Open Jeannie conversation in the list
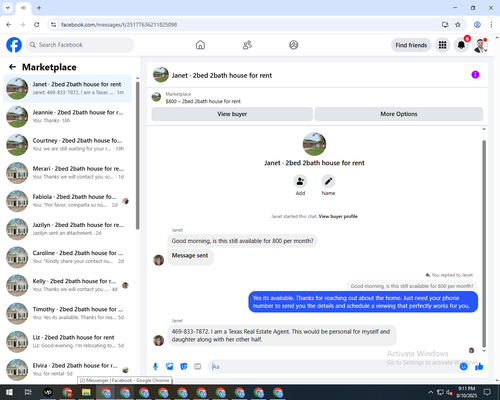Screen dimensions: 500x400 click(x=67, y=117)
